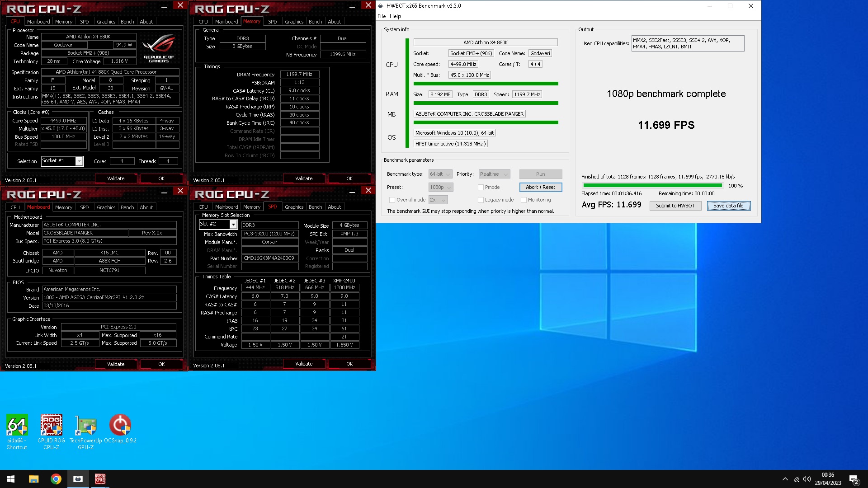
Task: Click the HWBOT x265 taskbar icon
Action: coord(78,479)
